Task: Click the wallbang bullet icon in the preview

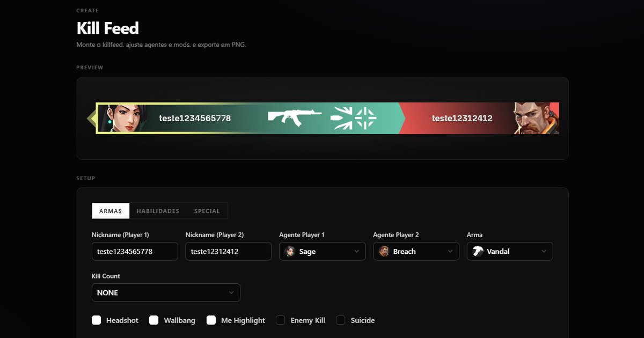Action: [342, 119]
